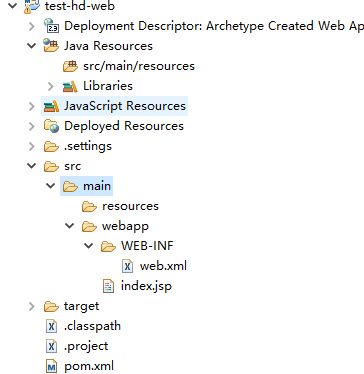
Task: Click the Deployment Descriptor icon
Action: (51, 26)
